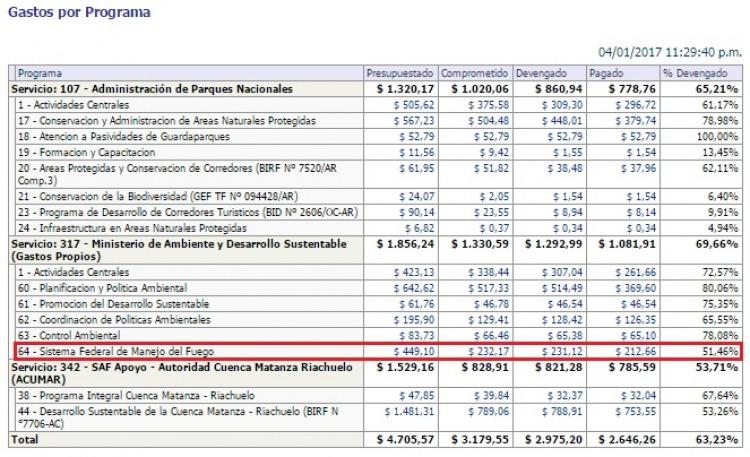Click the 4,94% devengado percentage
Viewport: 750px width, 457px height.
(x=723, y=228)
